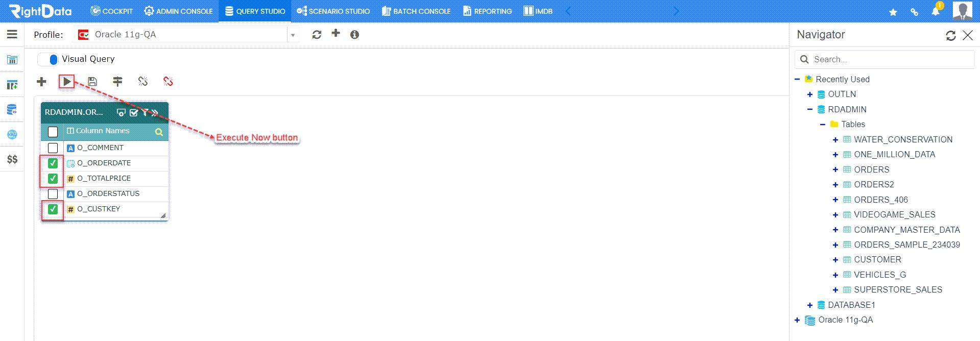
Task: Click the red unlink joins icon
Action: pos(168,82)
